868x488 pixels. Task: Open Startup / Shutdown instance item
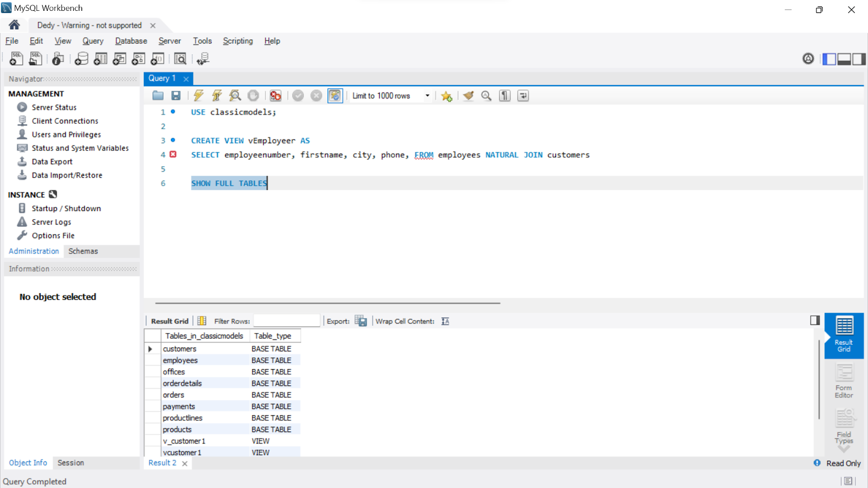[66, 208]
